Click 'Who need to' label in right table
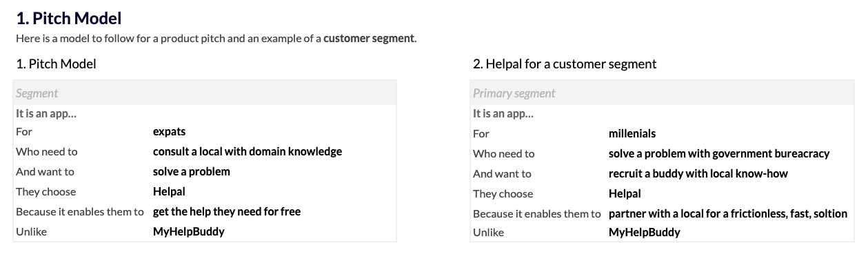 pos(503,153)
